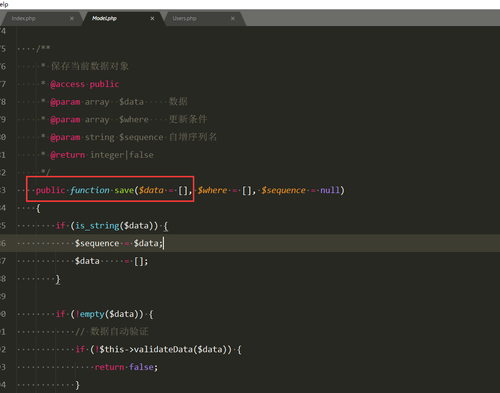Switch to the Index.php tab

(23, 18)
